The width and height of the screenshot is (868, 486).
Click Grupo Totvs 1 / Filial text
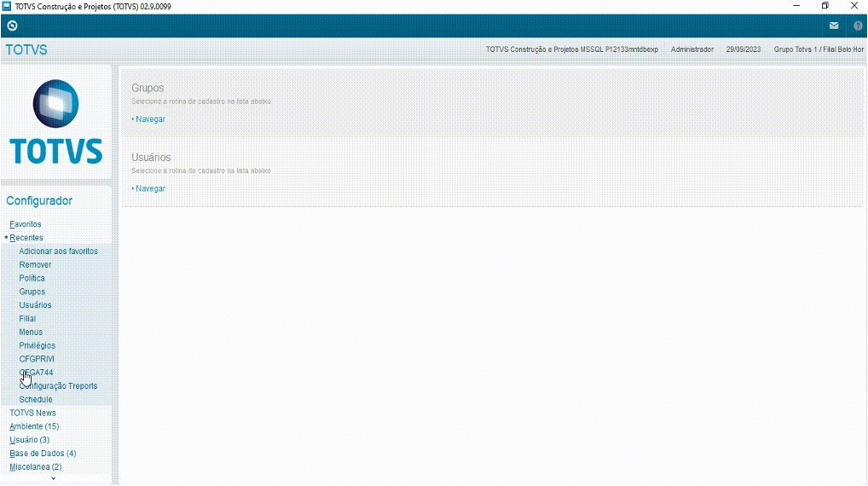click(x=819, y=49)
